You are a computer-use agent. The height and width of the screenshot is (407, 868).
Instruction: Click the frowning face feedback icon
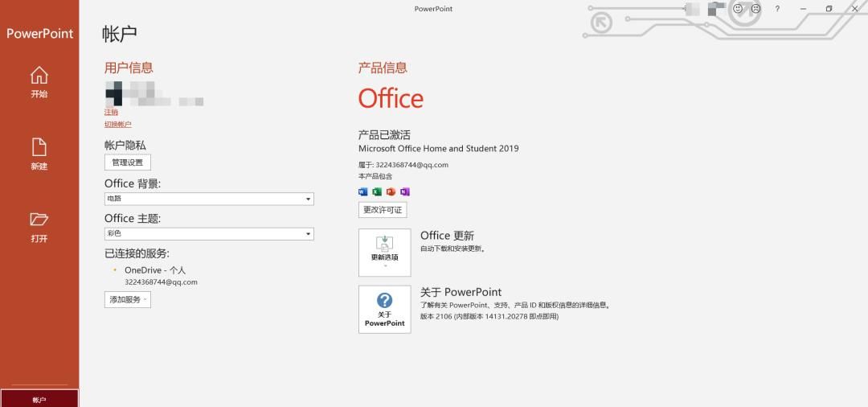755,9
